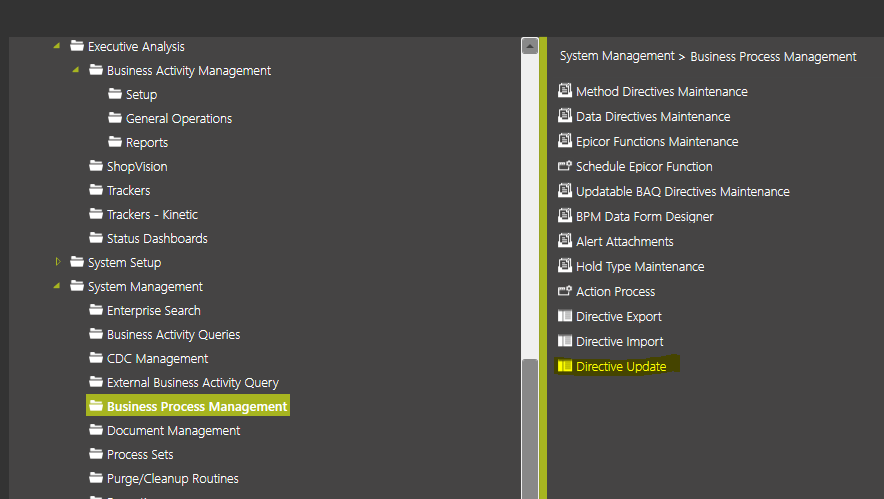Click the System Setup folder icon

click(77, 262)
